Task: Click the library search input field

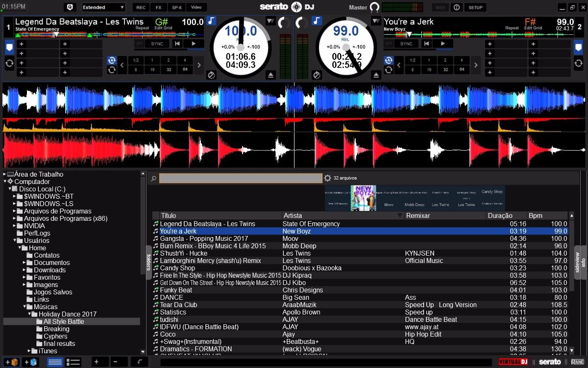Action: tap(241, 178)
